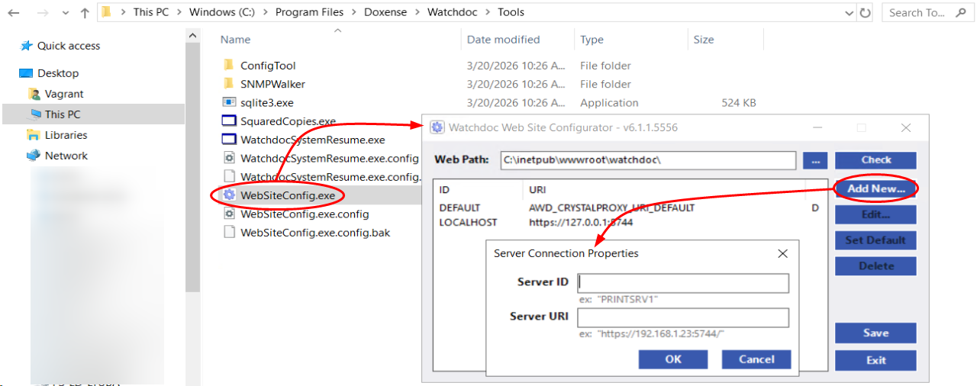Refresh the current folder view
980x386 pixels.
(x=865, y=13)
